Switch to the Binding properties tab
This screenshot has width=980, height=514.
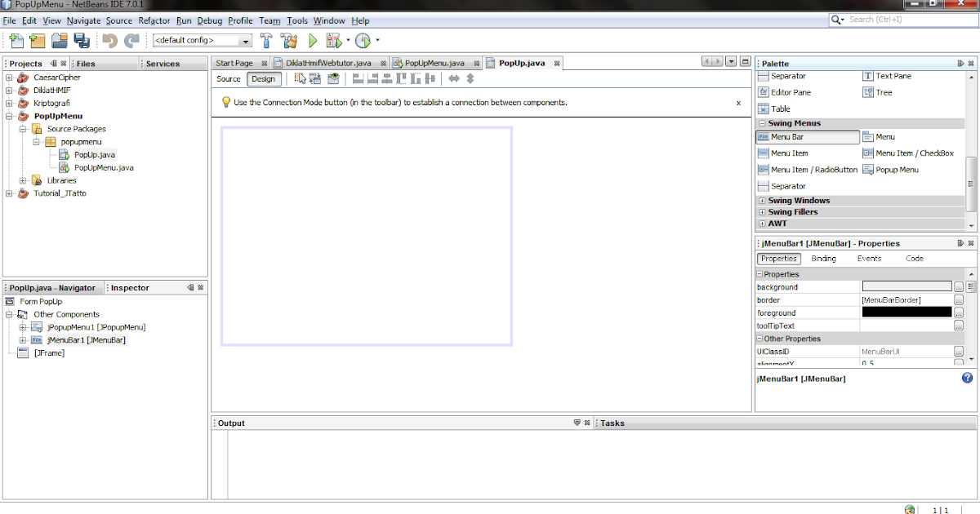pyautogui.click(x=824, y=258)
